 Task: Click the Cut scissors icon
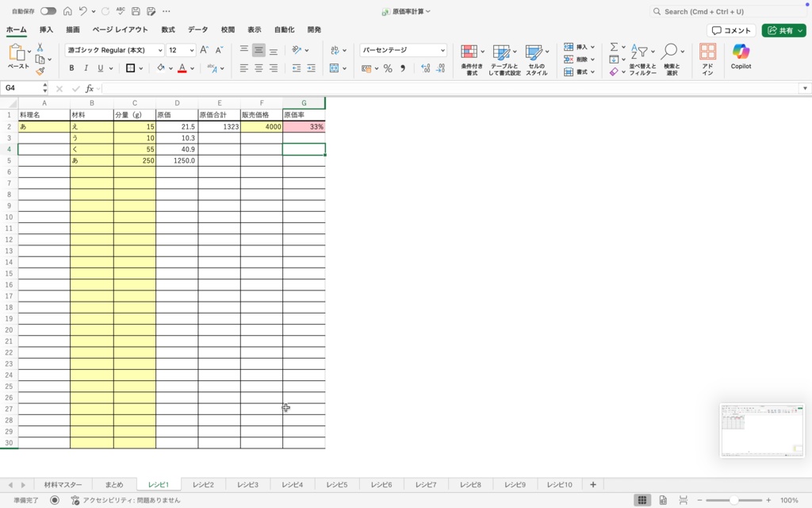point(40,47)
